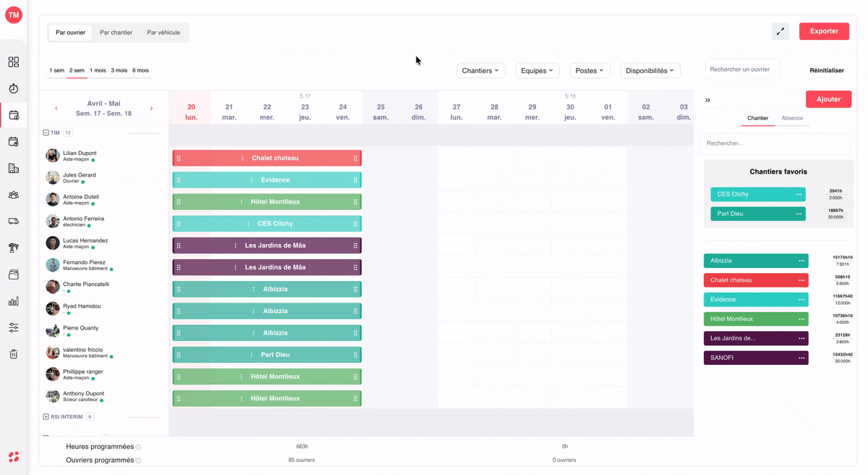Click the Rechercher un ouvrier search field
This screenshot has width=868, height=475.
(742, 70)
